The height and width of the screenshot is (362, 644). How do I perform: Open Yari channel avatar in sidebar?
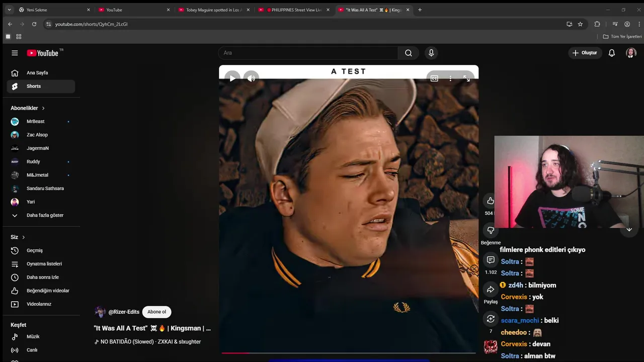tap(15, 202)
